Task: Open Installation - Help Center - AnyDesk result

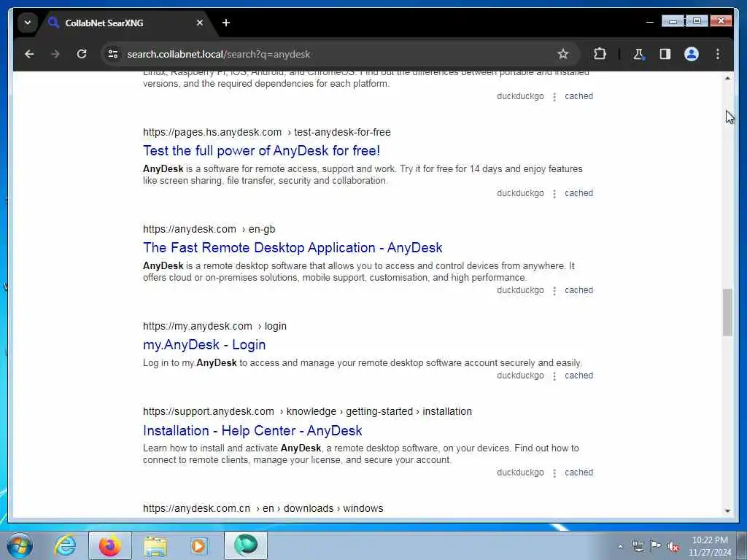Action: [x=252, y=430]
